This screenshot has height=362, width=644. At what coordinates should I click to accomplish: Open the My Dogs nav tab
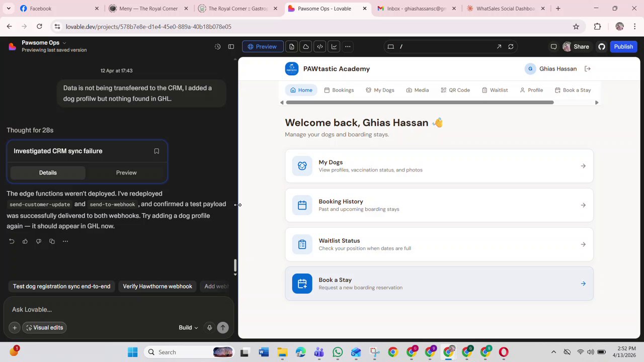coord(380,90)
